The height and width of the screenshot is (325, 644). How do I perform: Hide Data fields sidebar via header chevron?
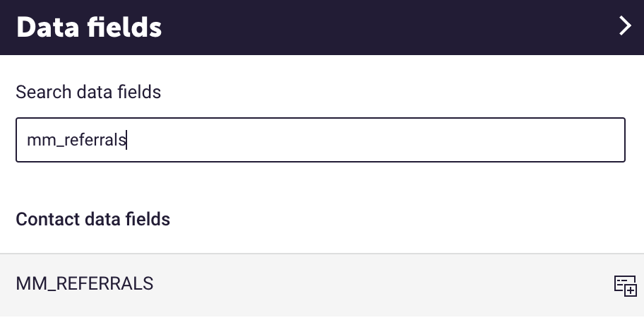click(x=625, y=26)
